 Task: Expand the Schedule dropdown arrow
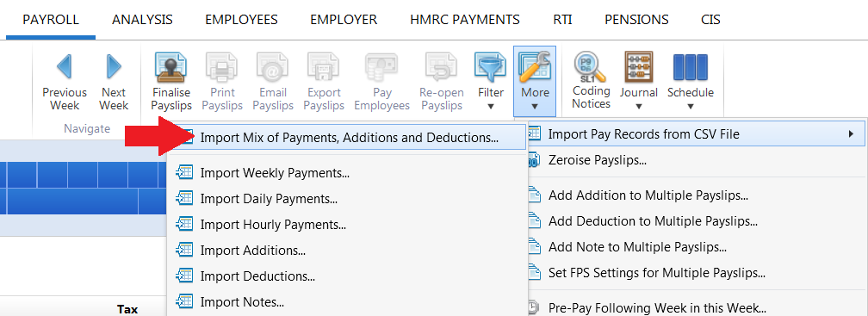click(x=691, y=106)
